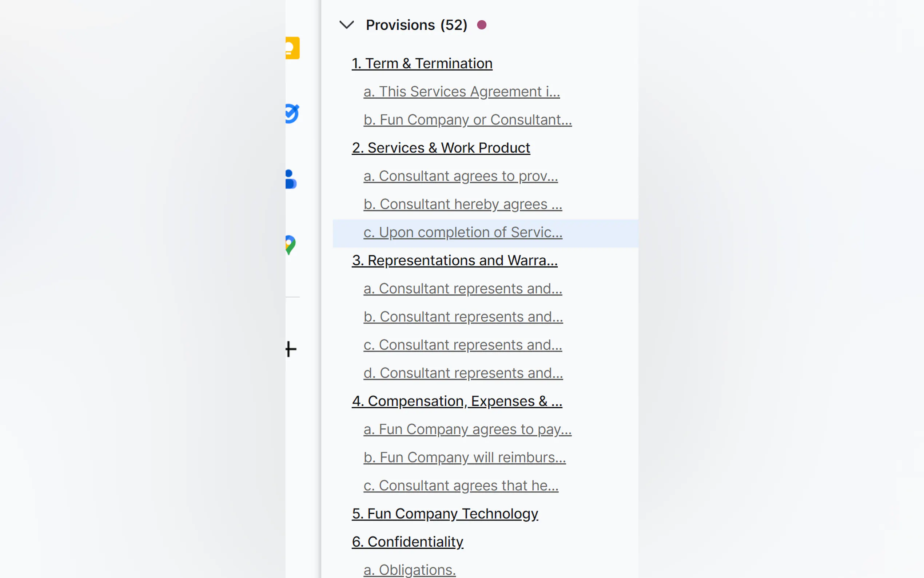
Task: Select 2. Services & Work Product heading
Action: pyautogui.click(x=441, y=148)
